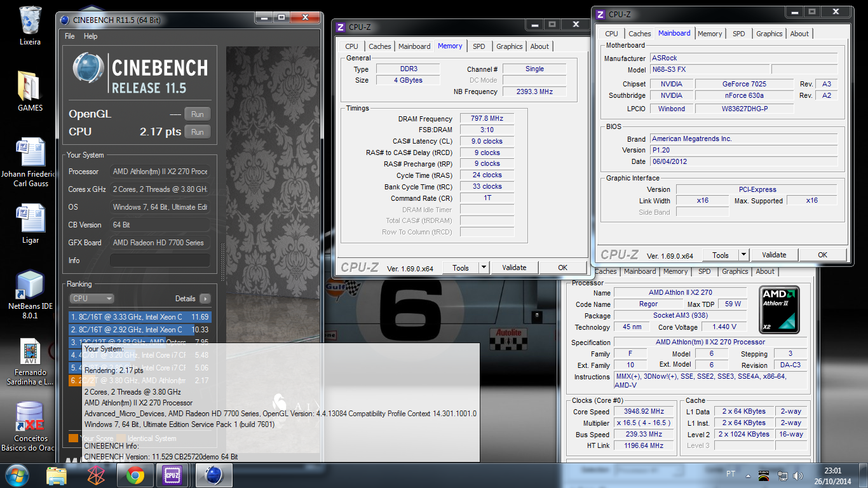This screenshot has height=488, width=868.
Task: Open the CPU ranking type dropdown in Cinebench
Action: (x=92, y=299)
